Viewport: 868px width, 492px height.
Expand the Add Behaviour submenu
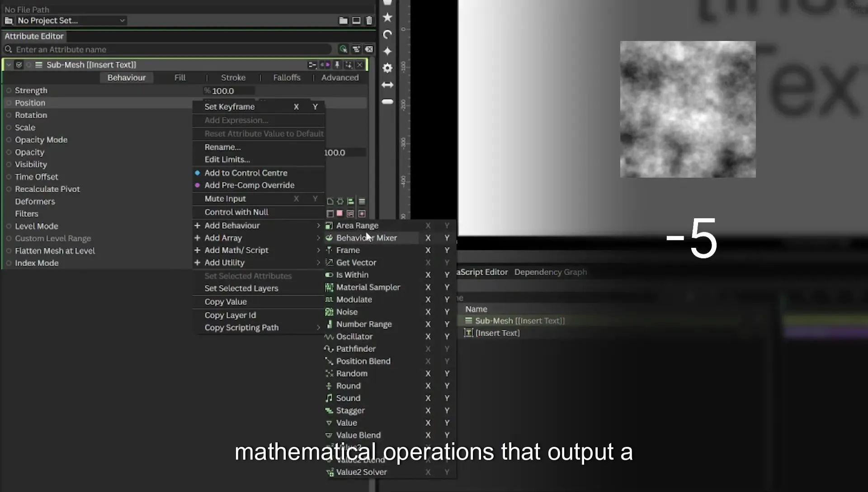tap(259, 225)
